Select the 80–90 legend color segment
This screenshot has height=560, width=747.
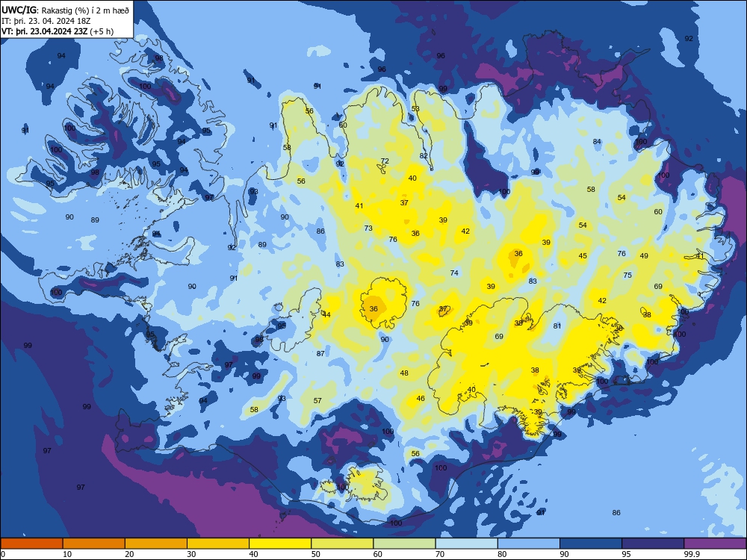pos(529,544)
